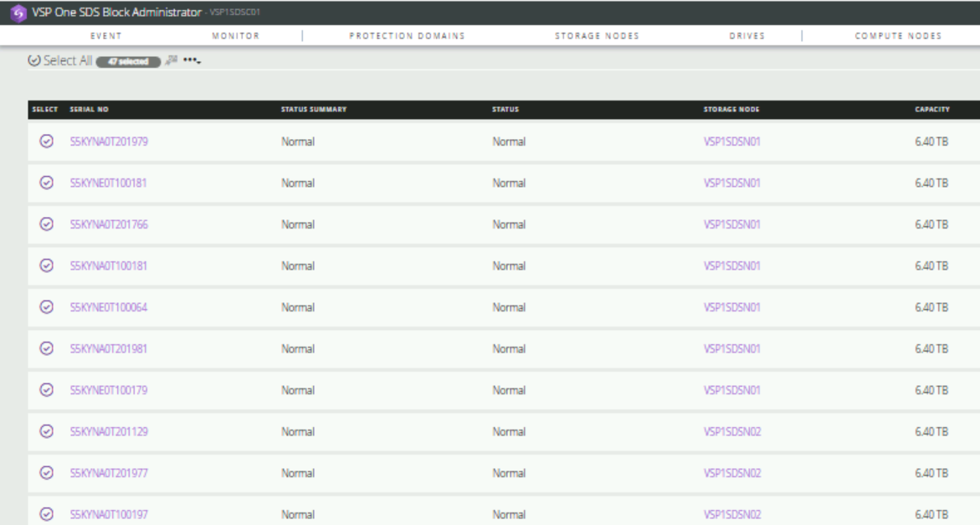Open drive serial S5KYNA0T201977 link
The width and height of the screenshot is (980, 525).
coord(109,473)
